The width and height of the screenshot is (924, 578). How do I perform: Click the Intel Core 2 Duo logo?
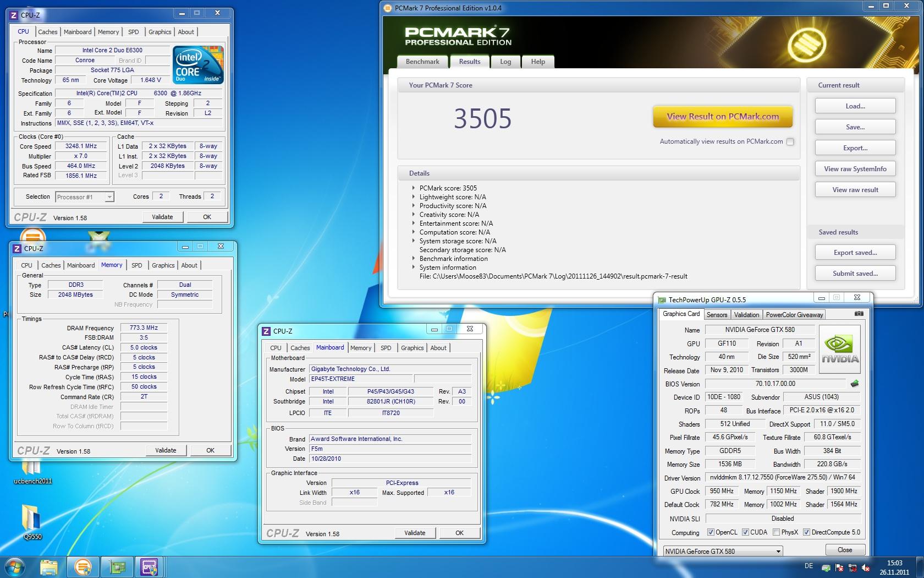click(199, 65)
